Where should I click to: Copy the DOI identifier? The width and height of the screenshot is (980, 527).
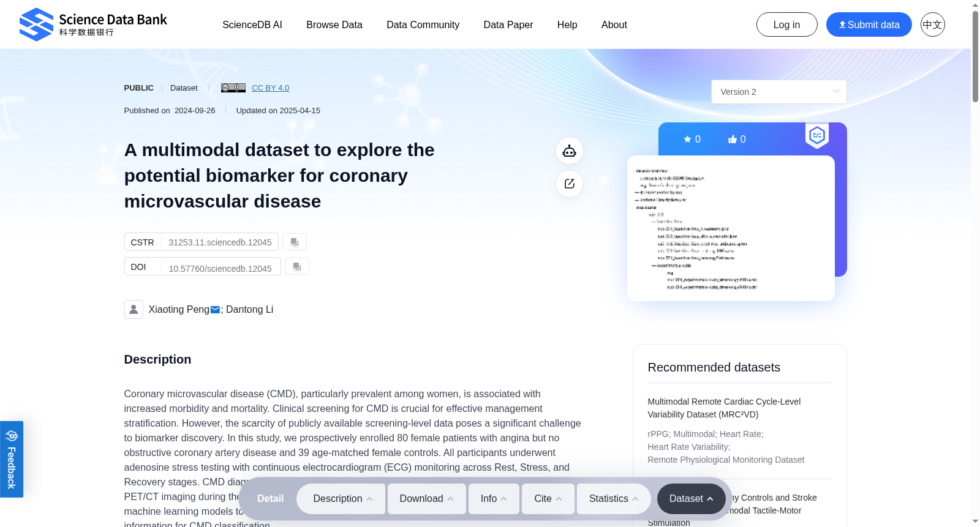pyautogui.click(x=297, y=266)
